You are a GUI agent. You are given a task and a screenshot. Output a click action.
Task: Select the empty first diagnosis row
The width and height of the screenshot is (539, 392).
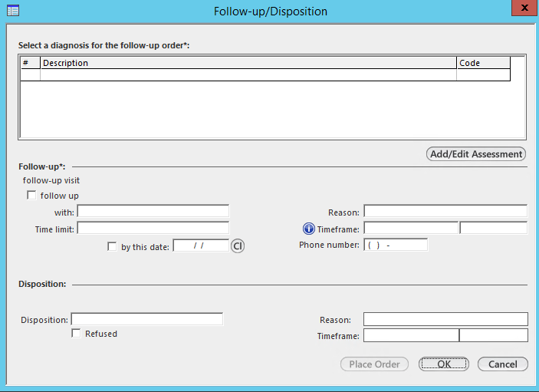click(x=265, y=75)
